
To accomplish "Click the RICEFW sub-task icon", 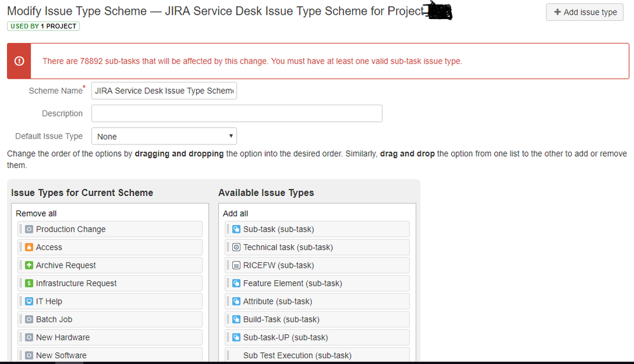I will coord(237,266).
